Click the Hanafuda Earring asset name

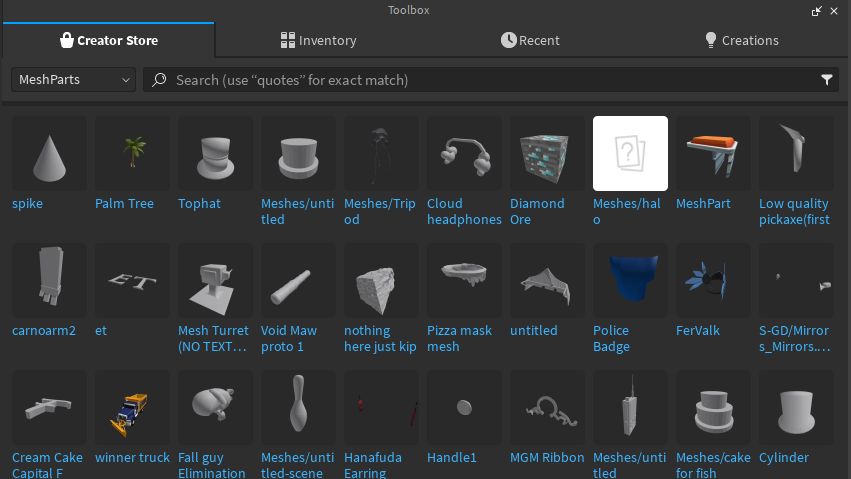point(373,465)
